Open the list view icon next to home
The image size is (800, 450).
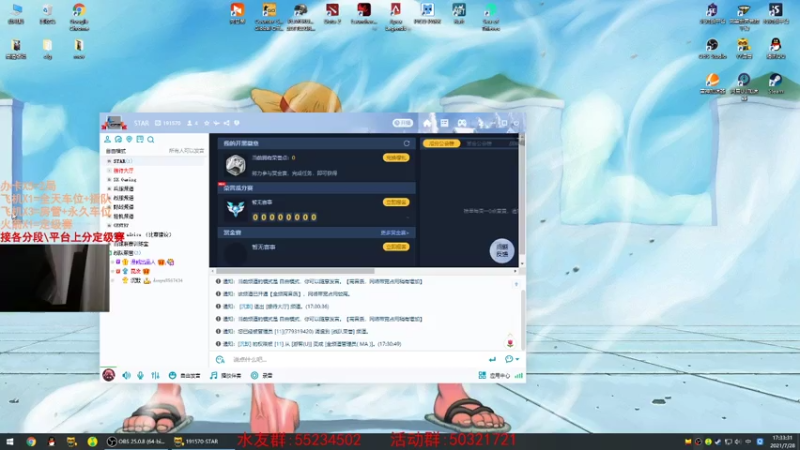(444, 123)
